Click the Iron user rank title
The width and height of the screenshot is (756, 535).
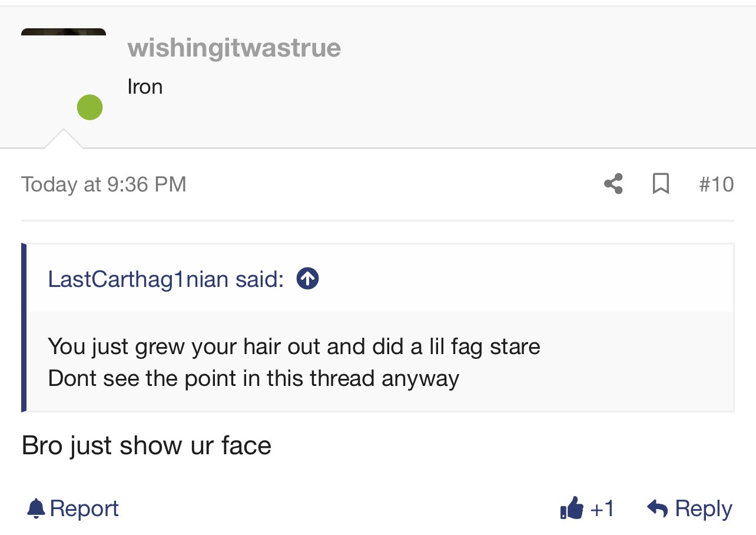(145, 87)
